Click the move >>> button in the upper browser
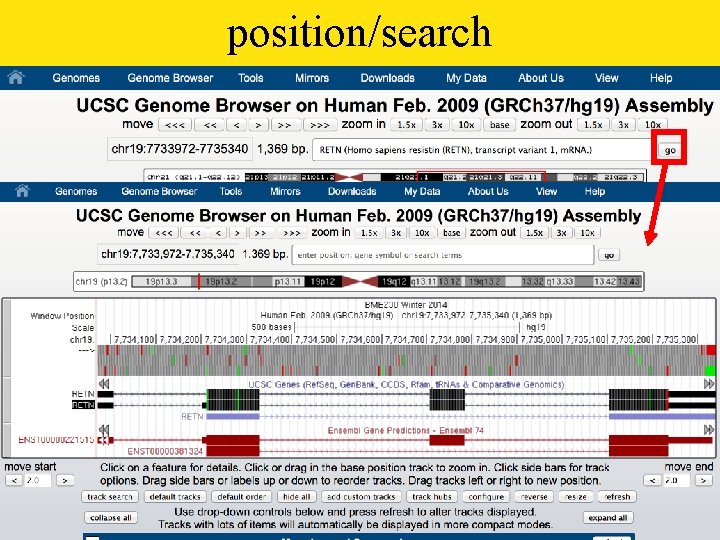The width and height of the screenshot is (720, 540). point(320,125)
